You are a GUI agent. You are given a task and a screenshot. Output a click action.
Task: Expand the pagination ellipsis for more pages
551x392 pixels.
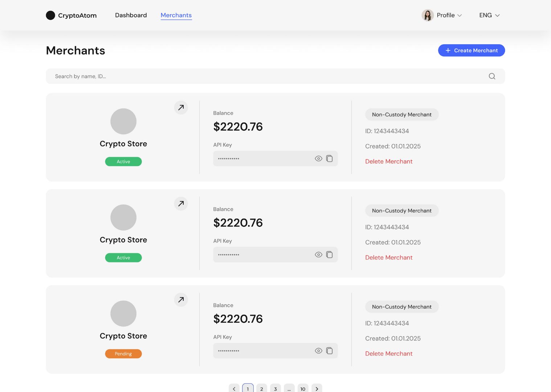pyautogui.click(x=289, y=388)
